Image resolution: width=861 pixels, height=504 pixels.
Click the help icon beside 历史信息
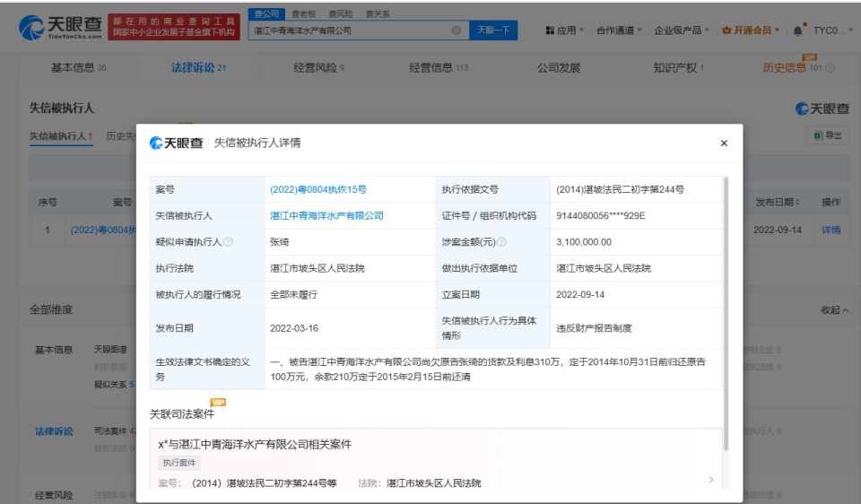pos(831,68)
